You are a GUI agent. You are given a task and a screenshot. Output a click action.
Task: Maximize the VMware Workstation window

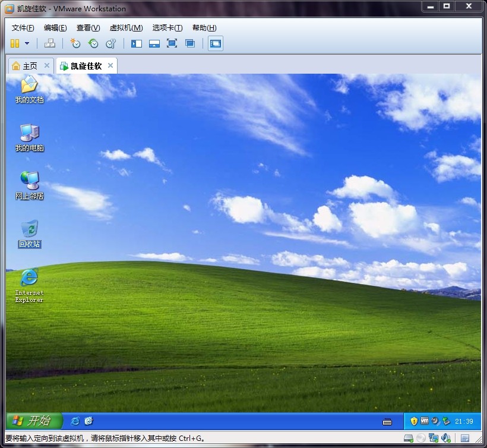point(447,6)
